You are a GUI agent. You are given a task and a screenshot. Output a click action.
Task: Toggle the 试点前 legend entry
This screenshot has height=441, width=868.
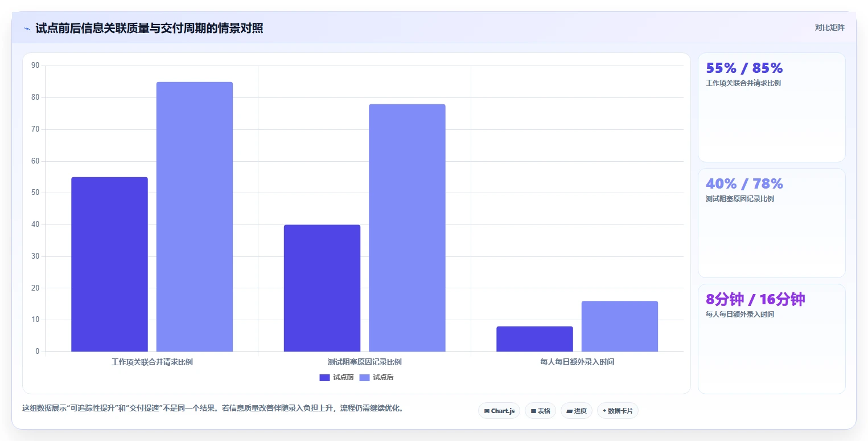336,378
